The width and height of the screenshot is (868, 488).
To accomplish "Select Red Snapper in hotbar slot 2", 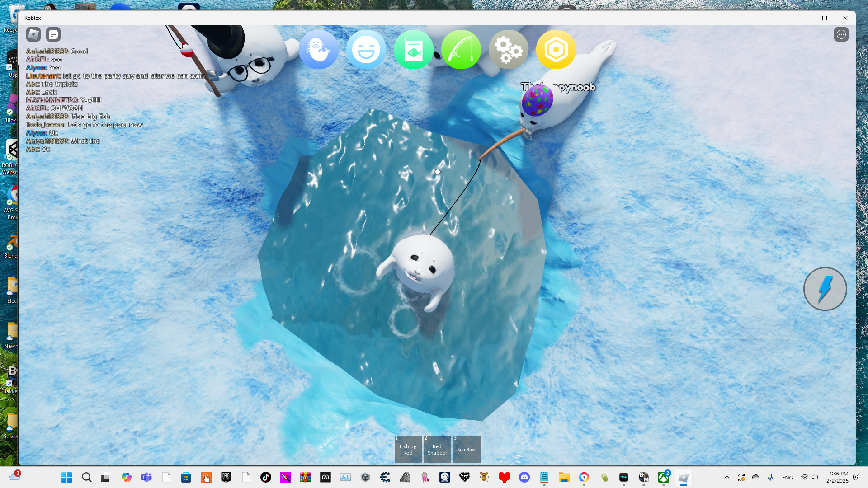I will coord(437,449).
